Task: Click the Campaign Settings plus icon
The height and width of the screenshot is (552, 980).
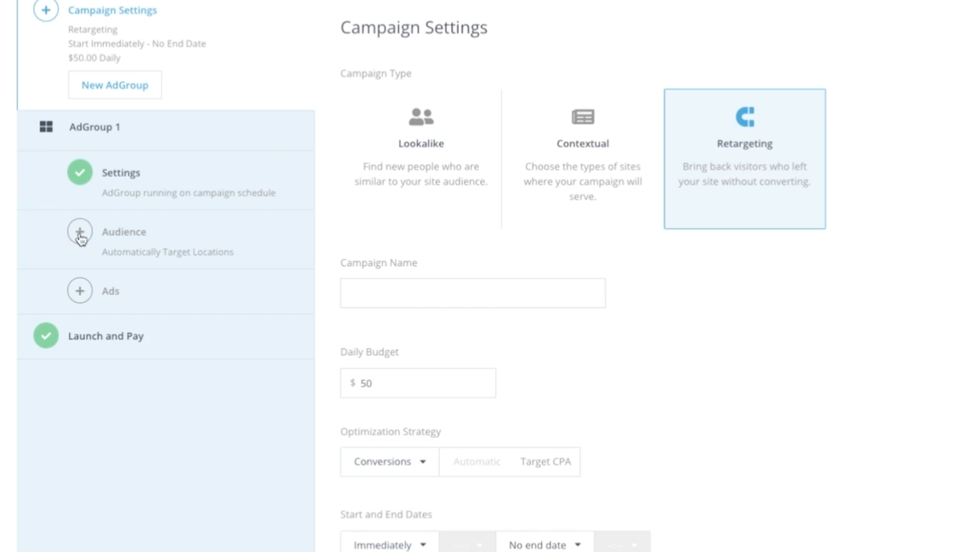Action: (45, 10)
